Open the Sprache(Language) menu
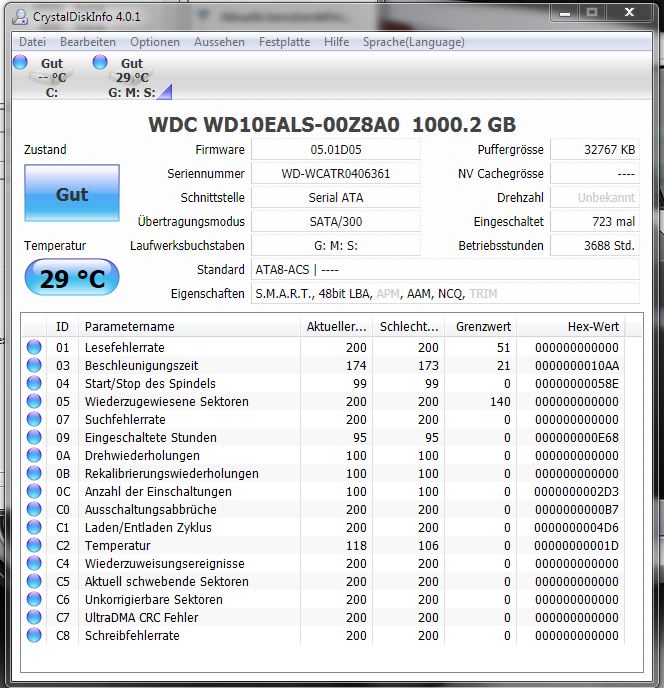664x688 pixels. click(413, 42)
